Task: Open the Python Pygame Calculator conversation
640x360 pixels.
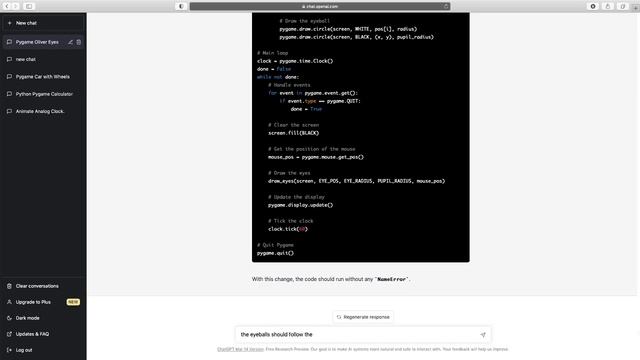Action: point(43,94)
